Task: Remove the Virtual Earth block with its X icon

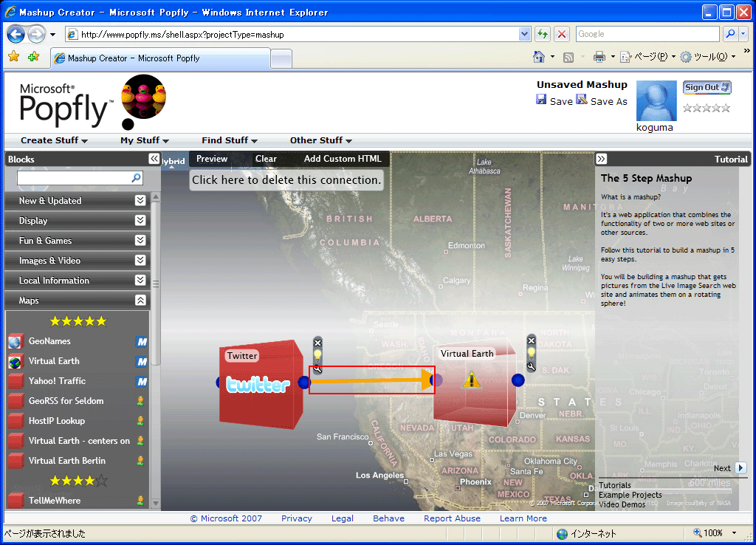Action: coord(532,340)
